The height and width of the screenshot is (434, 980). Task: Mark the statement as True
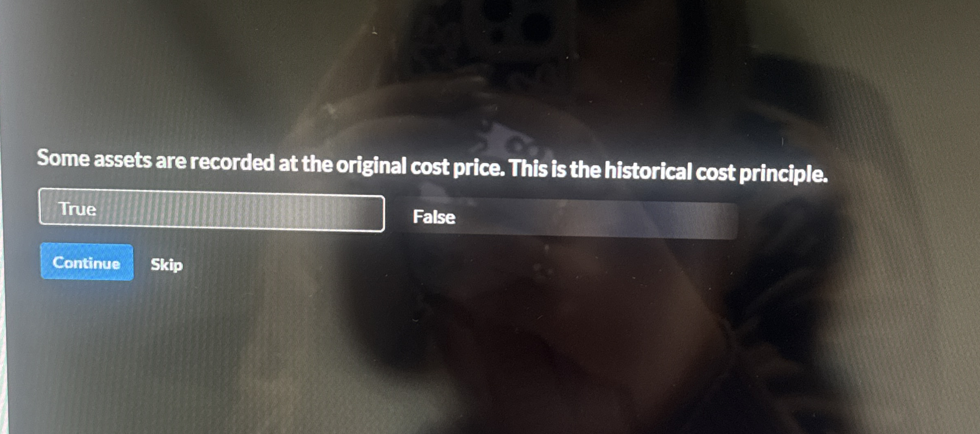211,210
